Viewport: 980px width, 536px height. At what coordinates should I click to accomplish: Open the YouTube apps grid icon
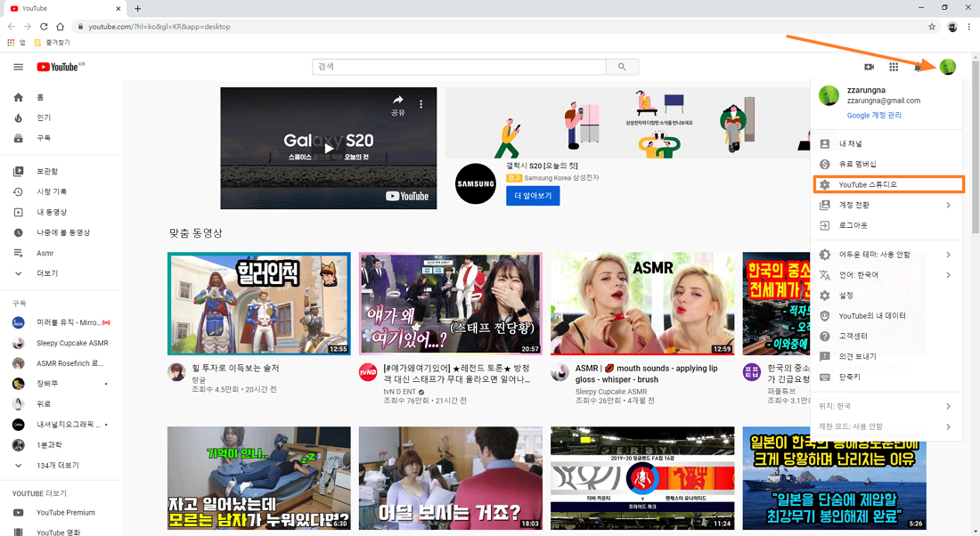point(894,67)
